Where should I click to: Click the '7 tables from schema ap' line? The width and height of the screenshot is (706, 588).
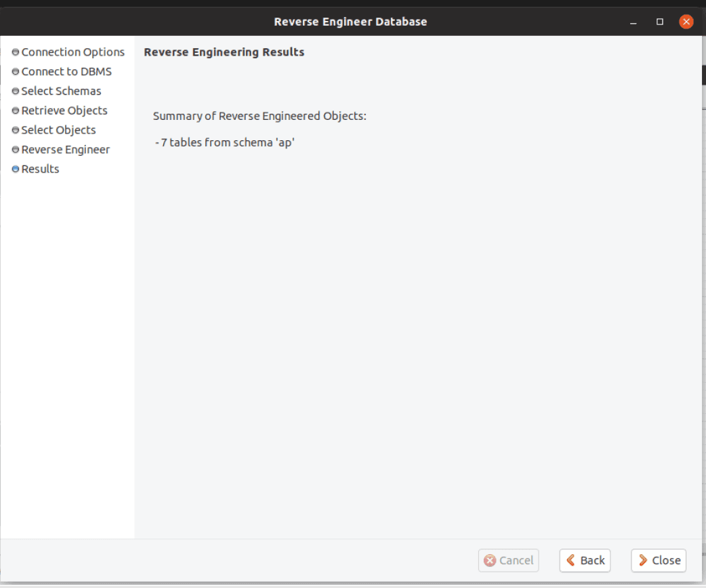(x=225, y=142)
